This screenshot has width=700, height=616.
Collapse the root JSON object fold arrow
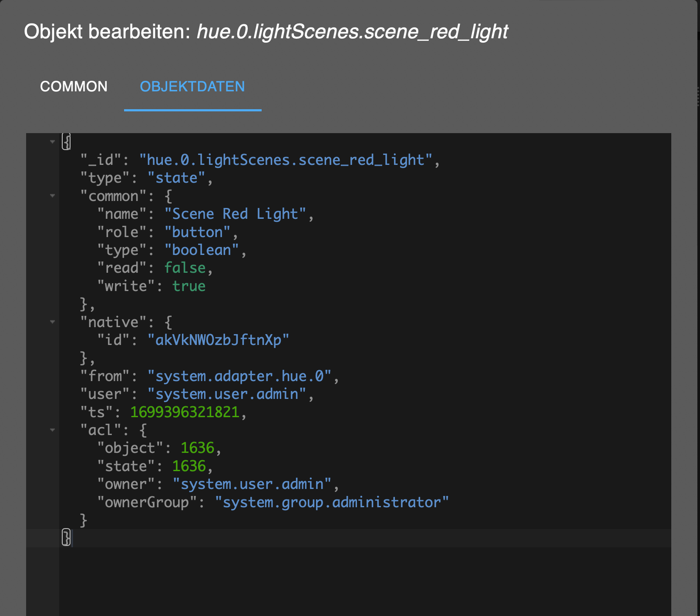53,142
